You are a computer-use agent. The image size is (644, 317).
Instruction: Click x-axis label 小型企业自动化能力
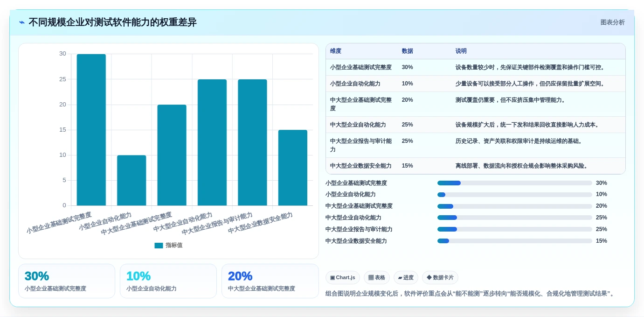pos(105,221)
